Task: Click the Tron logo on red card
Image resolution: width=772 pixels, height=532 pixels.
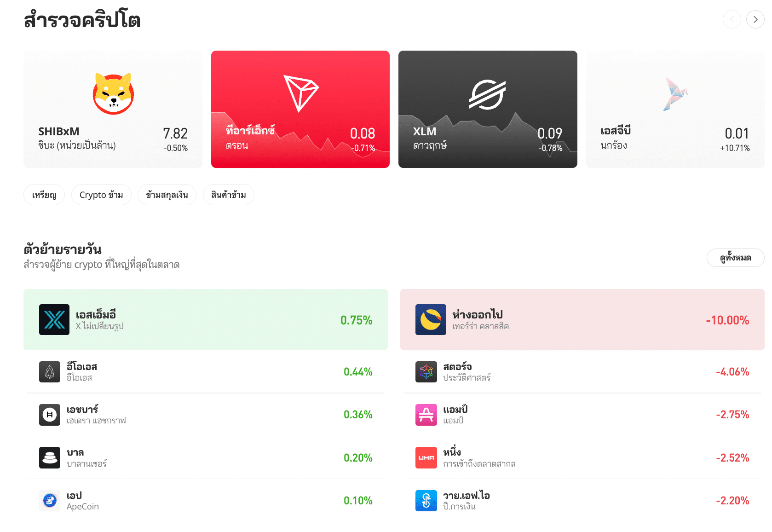Action: coord(300,93)
